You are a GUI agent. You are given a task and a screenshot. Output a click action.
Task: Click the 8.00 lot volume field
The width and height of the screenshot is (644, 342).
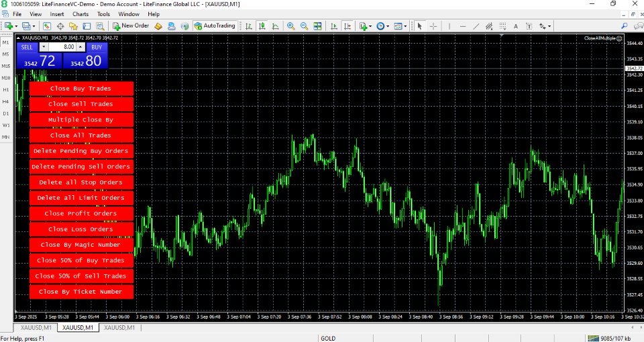62,47
